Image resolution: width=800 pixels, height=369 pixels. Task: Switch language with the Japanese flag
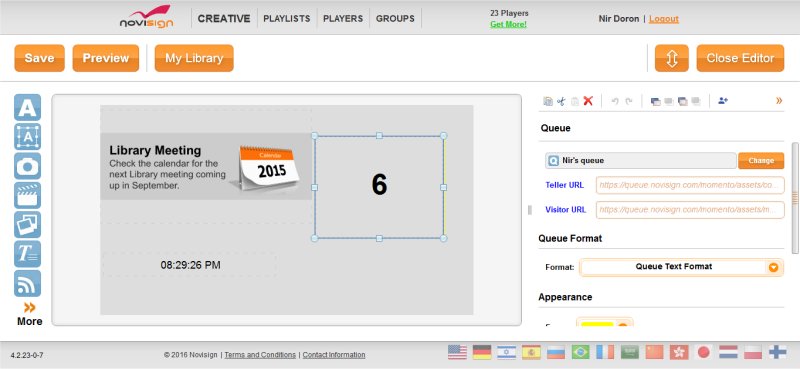[x=704, y=352]
